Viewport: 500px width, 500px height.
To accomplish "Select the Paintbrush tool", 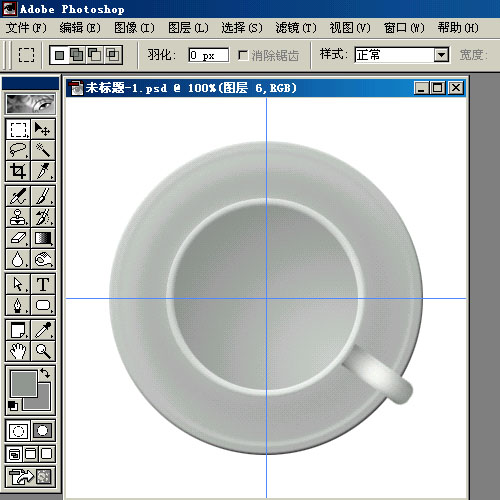I will [x=43, y=196].
